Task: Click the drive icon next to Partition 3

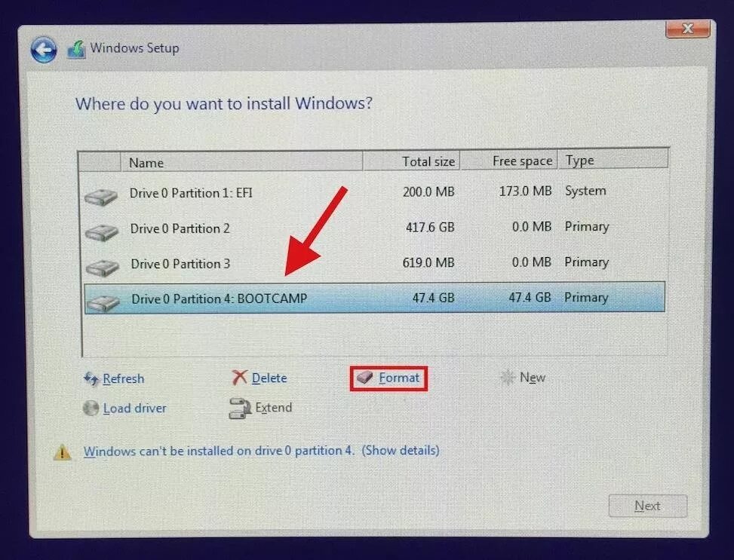Action: (x=103, y=268)
